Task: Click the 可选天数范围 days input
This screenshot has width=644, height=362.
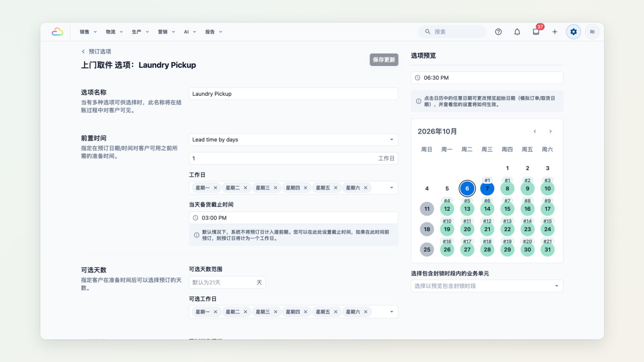Action: pos(227,282)
